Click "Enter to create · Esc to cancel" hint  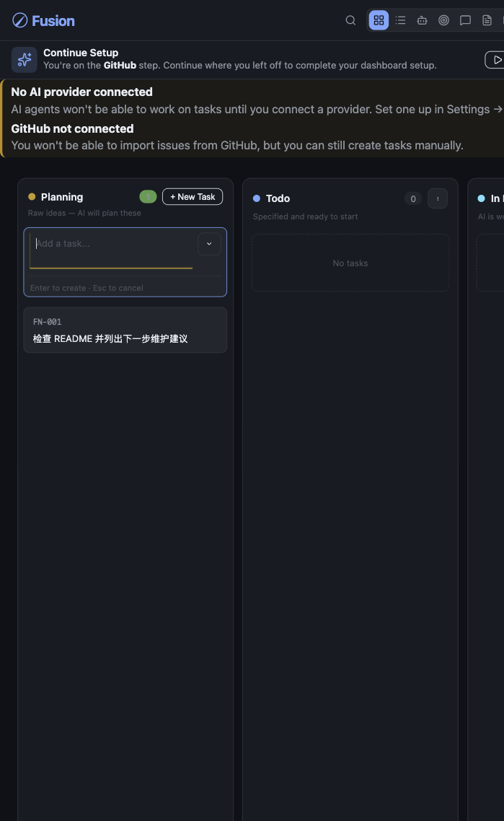point(87,288)
